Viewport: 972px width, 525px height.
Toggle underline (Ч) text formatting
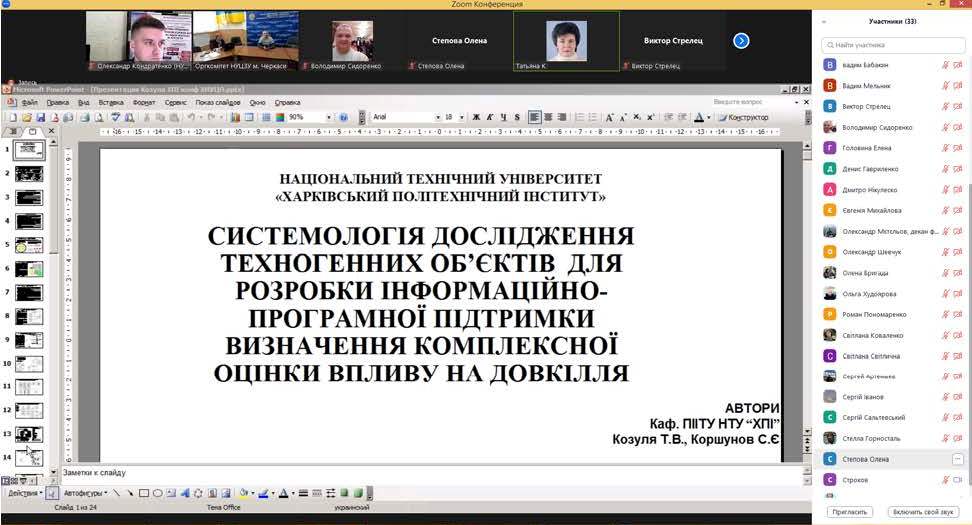pos(503,117)
